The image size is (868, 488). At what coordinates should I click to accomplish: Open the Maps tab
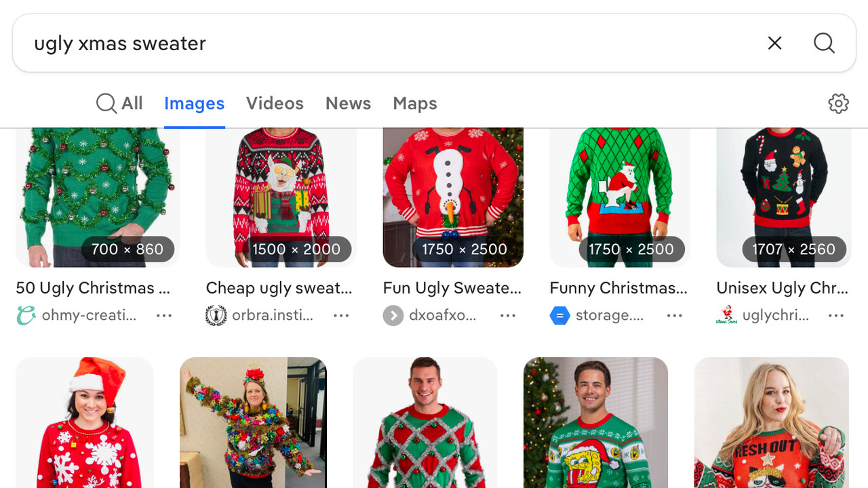pos(414,104)
